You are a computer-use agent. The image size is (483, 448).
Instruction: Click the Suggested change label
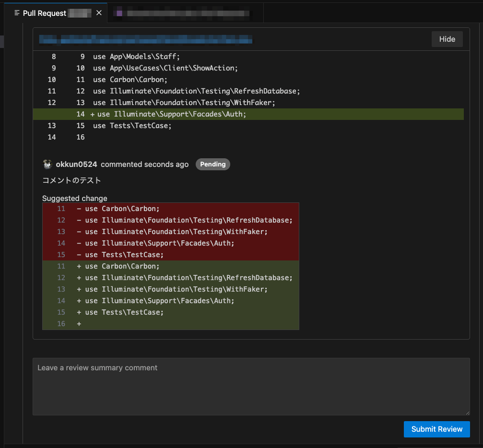[75, 198]
